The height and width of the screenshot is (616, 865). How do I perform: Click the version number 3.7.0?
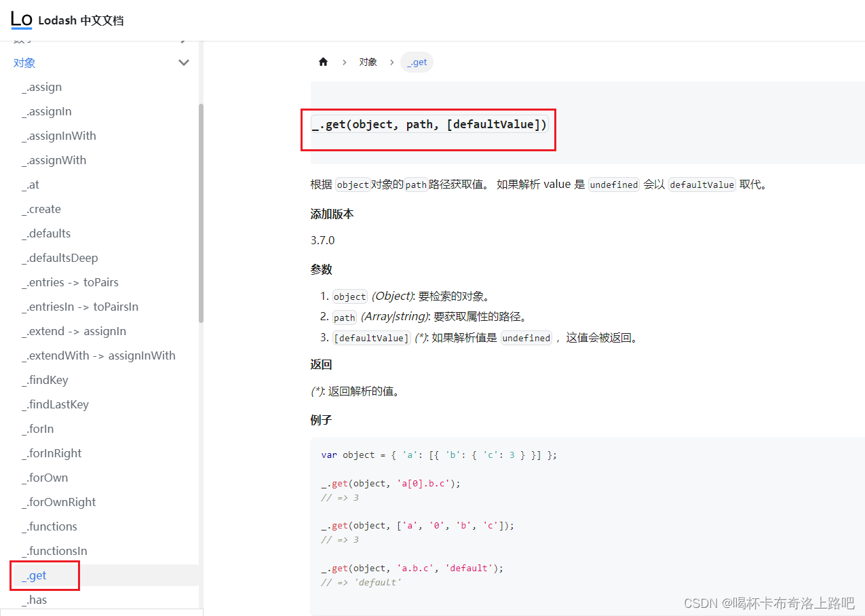click(x=322, y=240)
